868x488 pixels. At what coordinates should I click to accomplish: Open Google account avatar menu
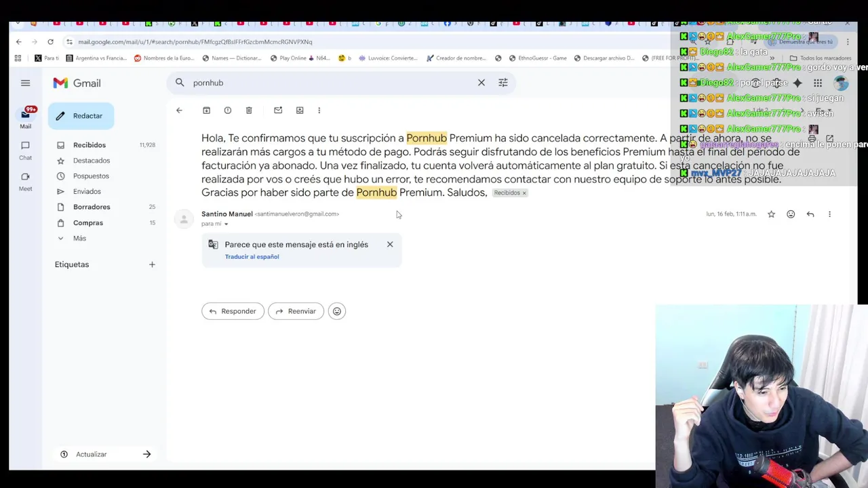(x=842, y=83)
